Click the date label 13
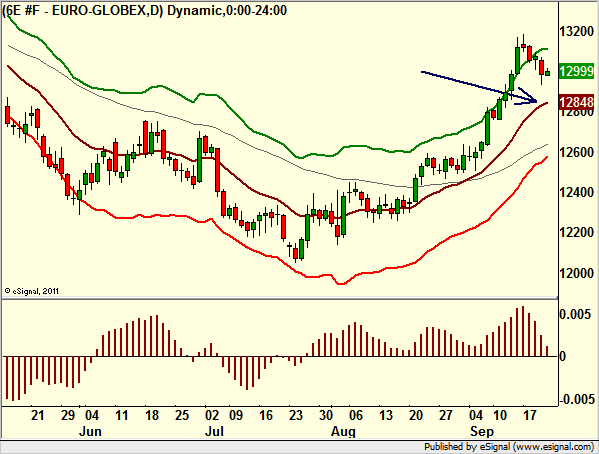Screen dimensions: 599x454 coord(386,415)
